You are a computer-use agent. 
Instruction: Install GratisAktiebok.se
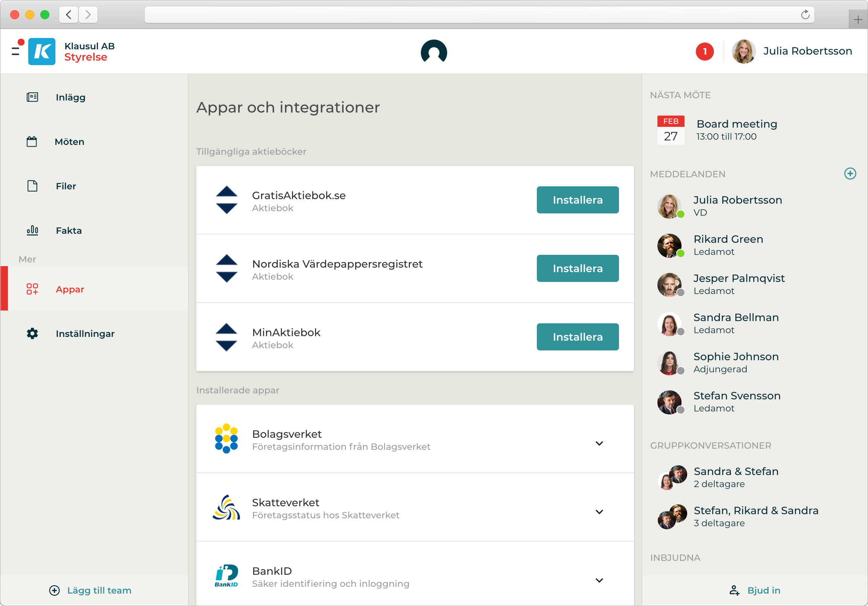tap(577, 200)
